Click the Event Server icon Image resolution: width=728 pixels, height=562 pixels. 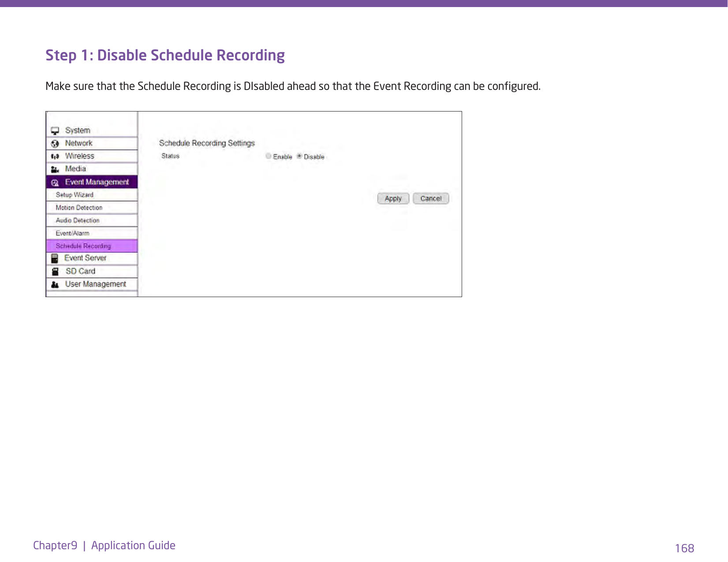55,258
